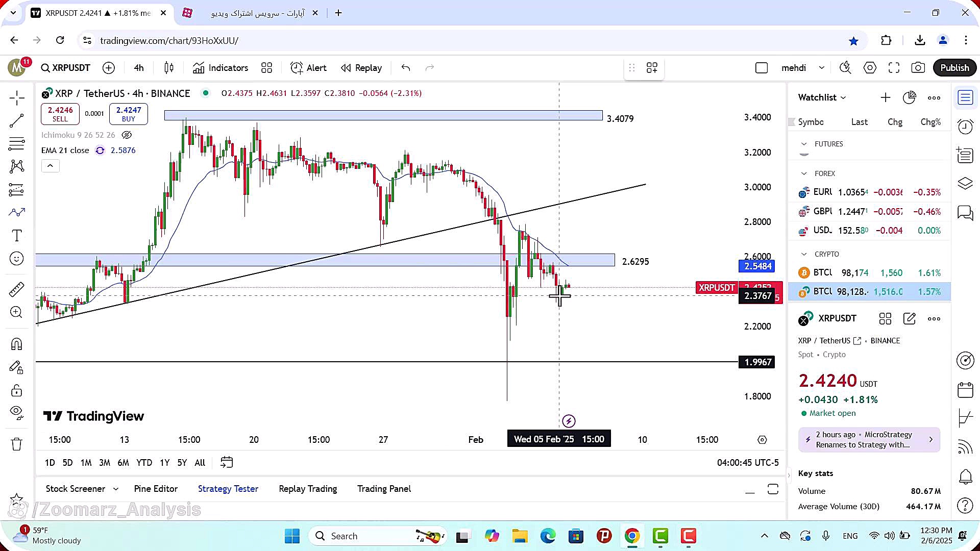
Task: Open the patterns drawing tool
Action: (x=16, y=166)
